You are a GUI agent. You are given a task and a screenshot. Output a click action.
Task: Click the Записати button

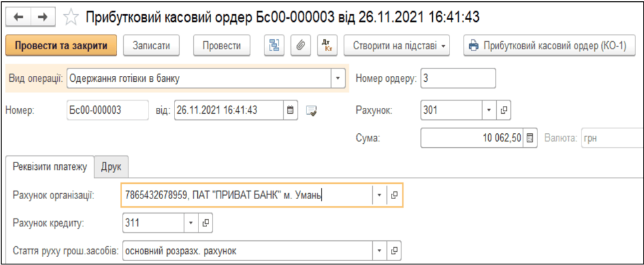pos(151,45)
